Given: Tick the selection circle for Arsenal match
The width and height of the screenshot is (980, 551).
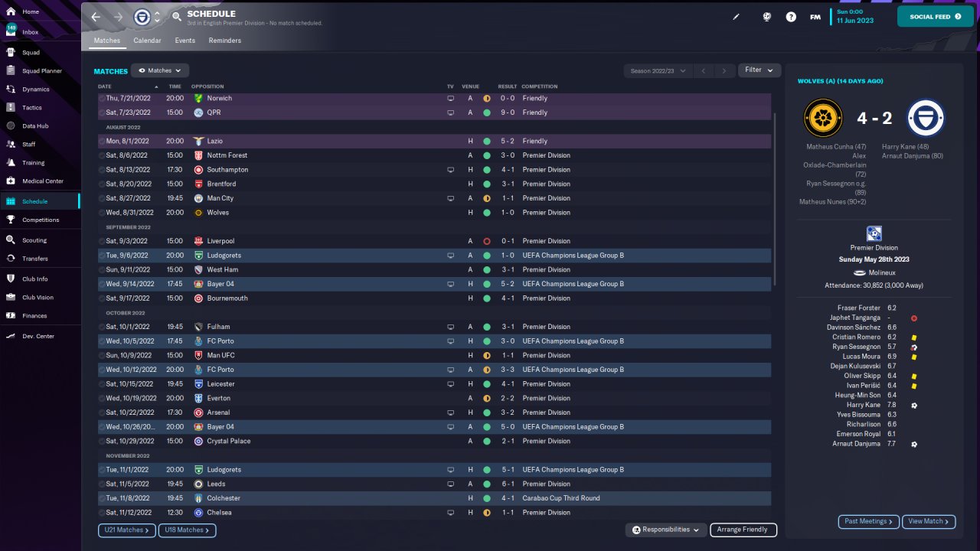Looking at the screenshot, I should [x=102, y=412].
